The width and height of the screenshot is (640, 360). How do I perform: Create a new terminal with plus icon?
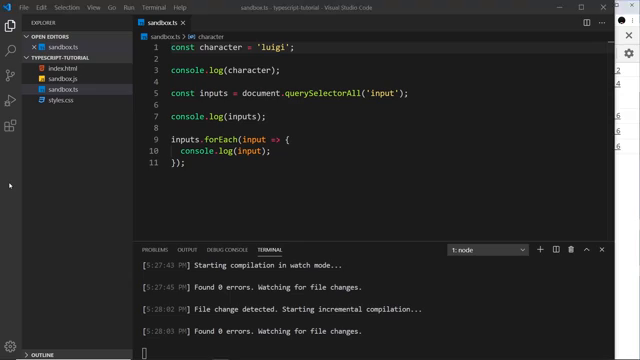[x=540, y=249]
